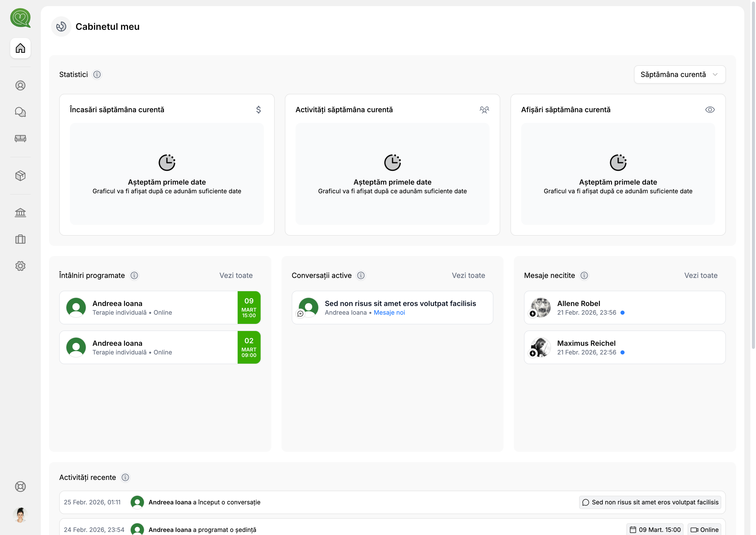This screenshot has width=756, height=535.
Task: Open the settings gear icon in sidebar
Action: (x=20, y=266)
